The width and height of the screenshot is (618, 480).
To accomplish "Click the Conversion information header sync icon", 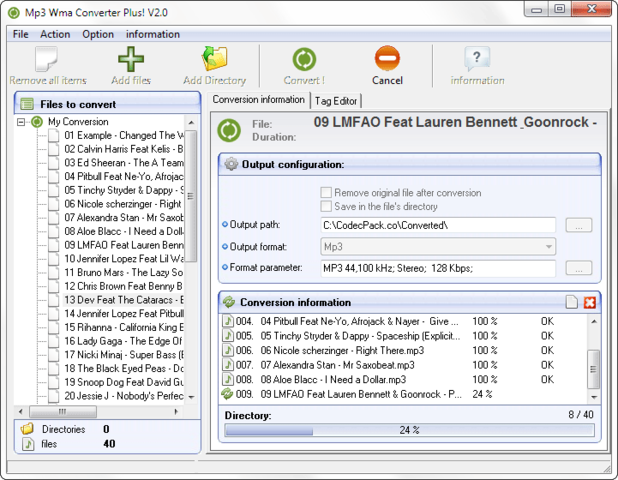I will [x=229, y=302].
